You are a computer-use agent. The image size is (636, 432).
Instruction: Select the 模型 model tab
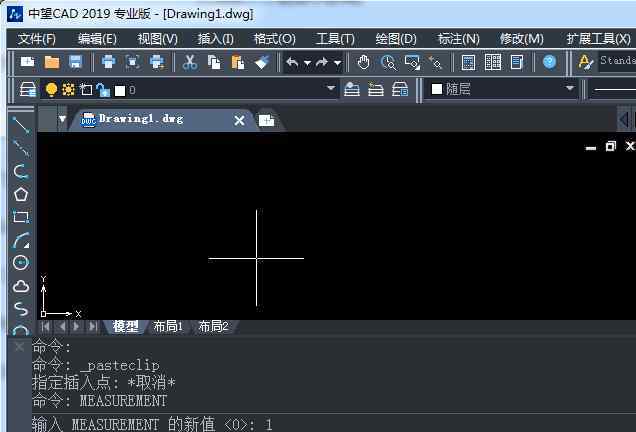(125, 326)
